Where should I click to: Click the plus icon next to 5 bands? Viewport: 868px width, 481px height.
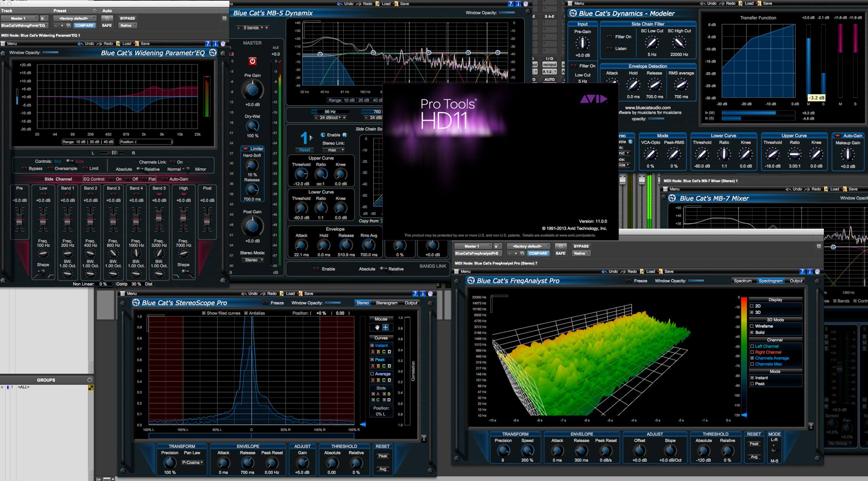267,28
